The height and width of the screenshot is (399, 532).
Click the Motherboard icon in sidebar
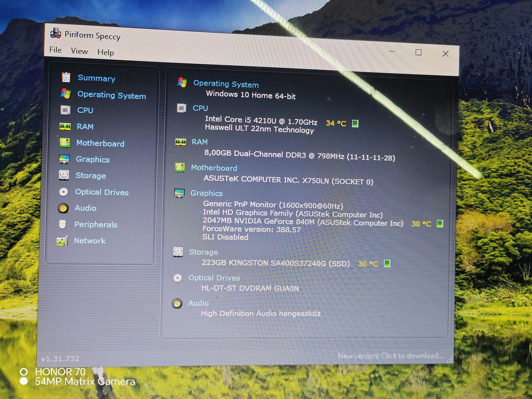click(x=65, y=143)
